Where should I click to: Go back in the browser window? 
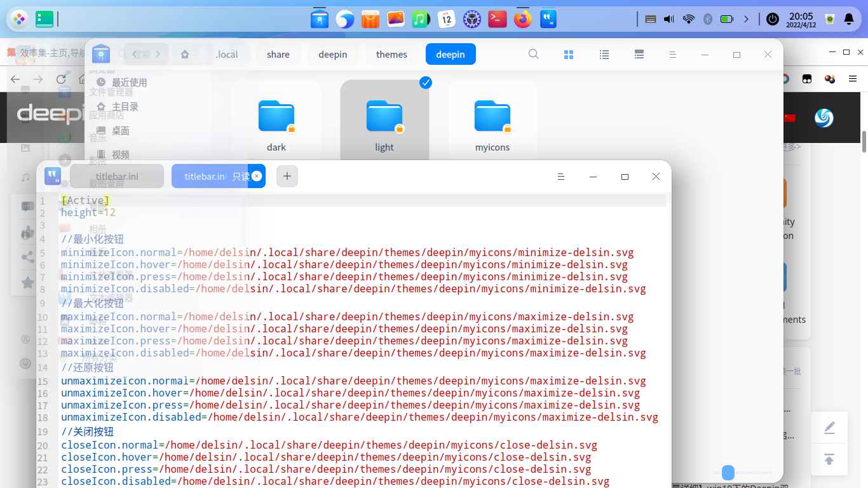[15, 79]
